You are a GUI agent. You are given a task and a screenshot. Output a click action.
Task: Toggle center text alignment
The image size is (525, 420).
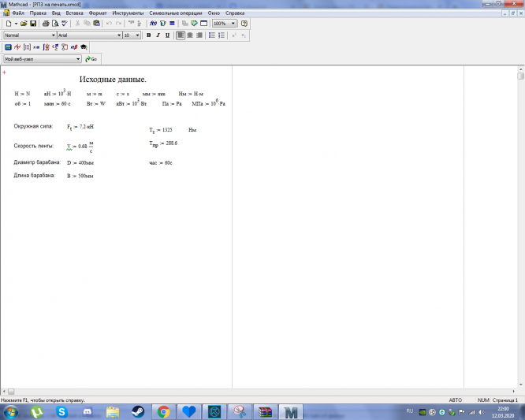click(190, 35)
